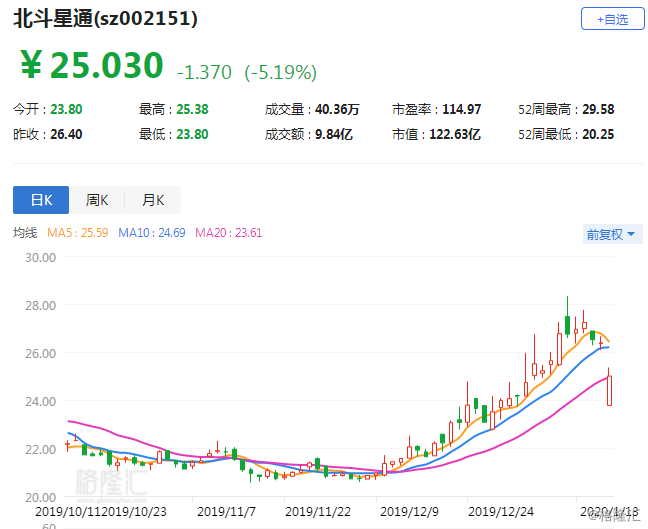Image resolution: width=648 pixels, height=529 pixels.
Task: Click the 市盈率 value 114.97
Action: pos(462,109)
